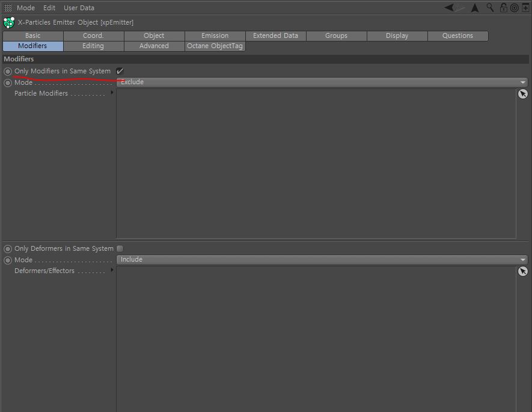Image resolution: width=532 pixels, height=412 pixels.
Task: Enable Only Deformers in Same System
Action: click(x=120, y=249)
